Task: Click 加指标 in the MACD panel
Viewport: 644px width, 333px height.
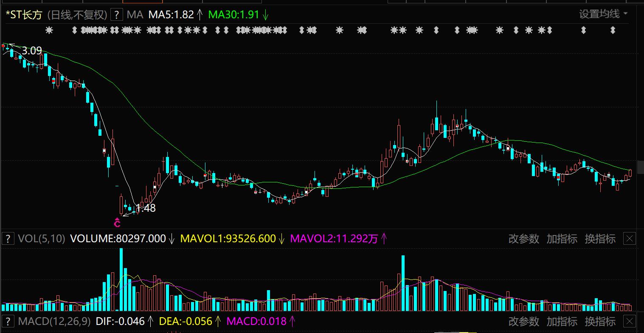Action: point(562,321)
